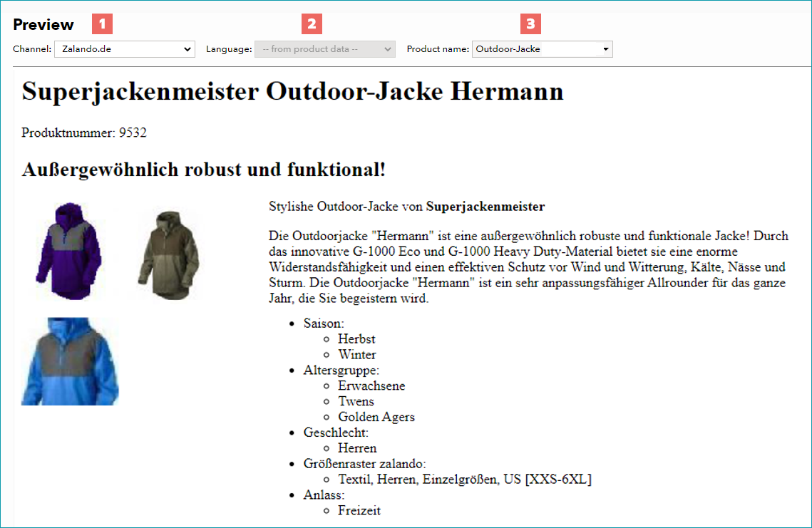Click red annotation marker number 1
Screen dimensions: 812x528
[x=102, y=24]
